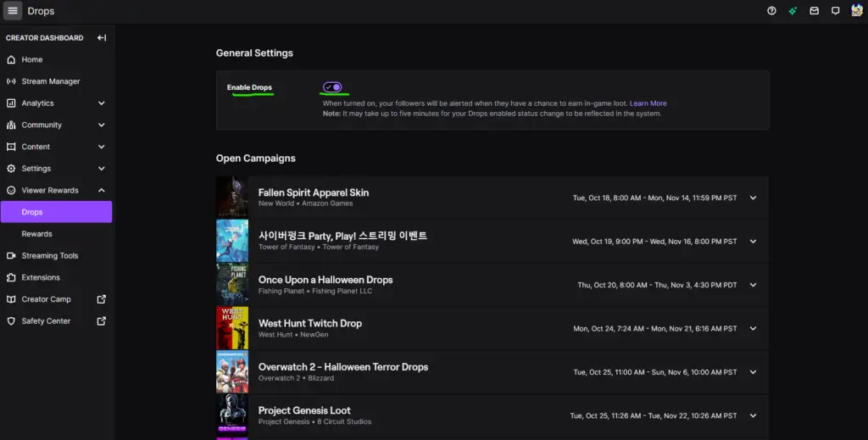The width and height of the screenshot is (868, 440).
Task: Expand the Community menu chevron
Action: pyautogui.click(x=102, y=125)
